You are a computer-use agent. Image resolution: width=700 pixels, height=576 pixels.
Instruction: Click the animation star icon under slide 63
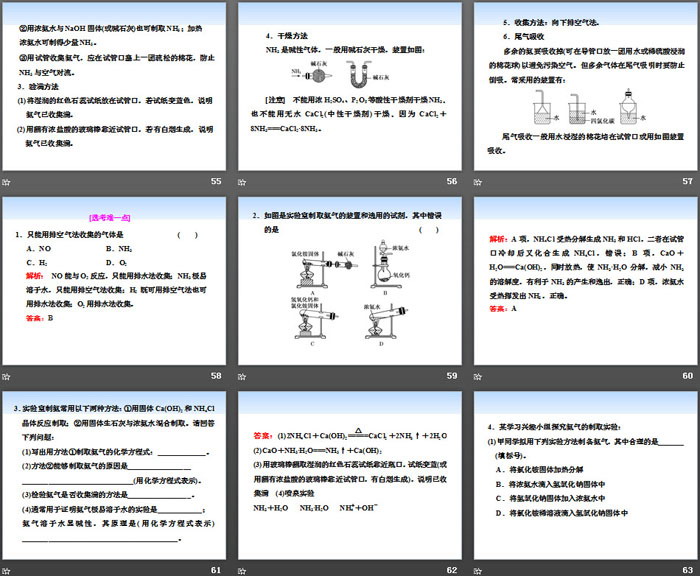click(x=477, y=570)
